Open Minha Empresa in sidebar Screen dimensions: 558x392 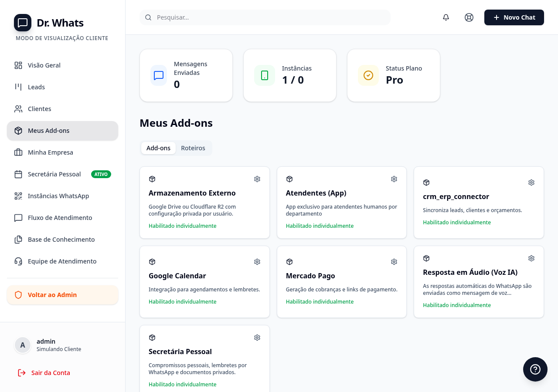62,152
